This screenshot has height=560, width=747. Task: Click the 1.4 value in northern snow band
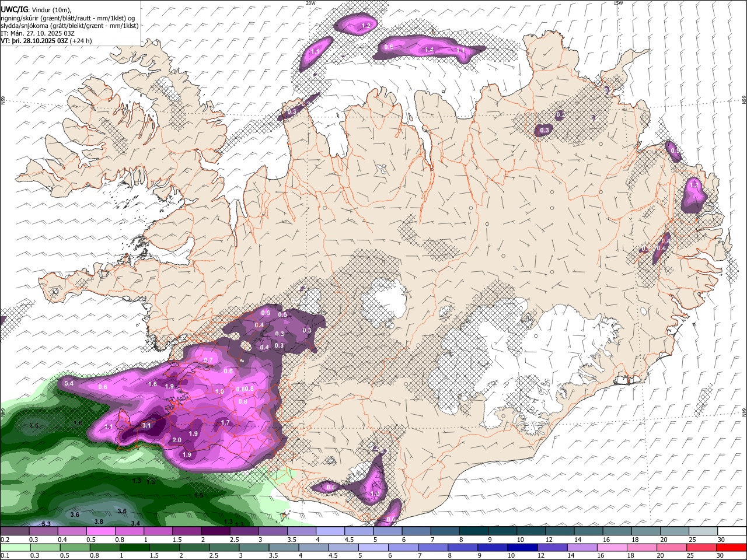click(429, 50)
